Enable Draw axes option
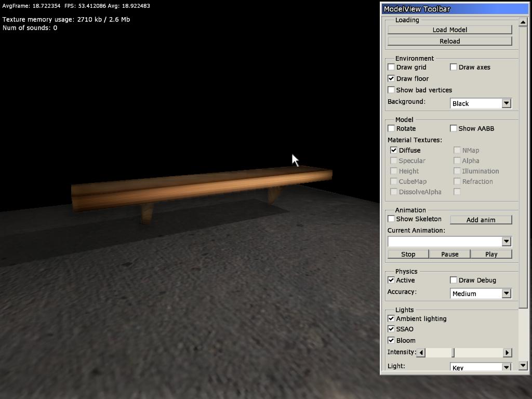Screen dimensions: 532x399 454,67
